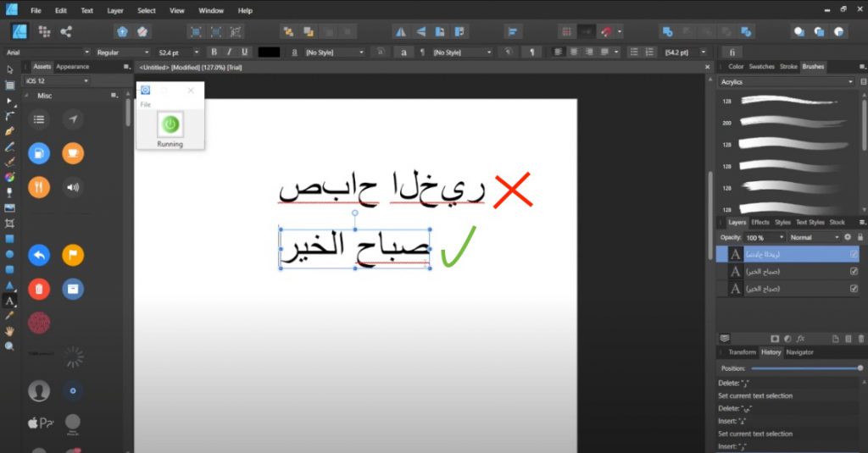This screenshot has width=868, height=453.
Task: Click the Add Layer page icon
Action: pos(835,339)
